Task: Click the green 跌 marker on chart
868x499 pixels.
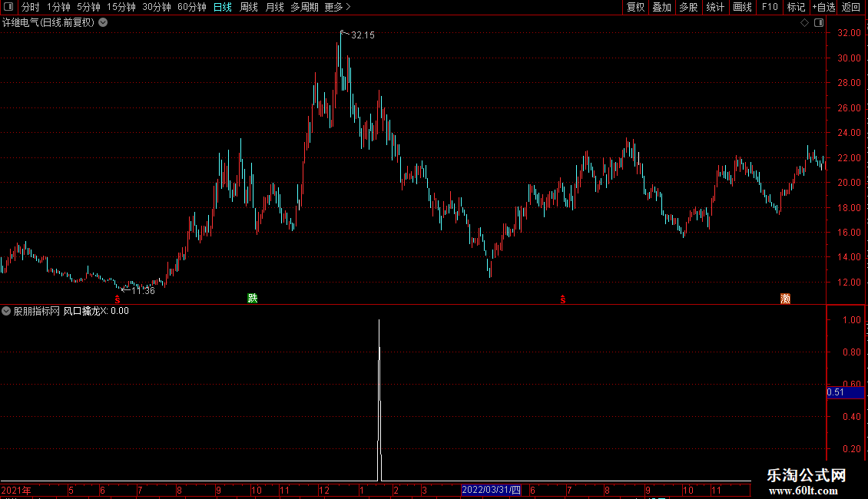Action: [253, 298]
